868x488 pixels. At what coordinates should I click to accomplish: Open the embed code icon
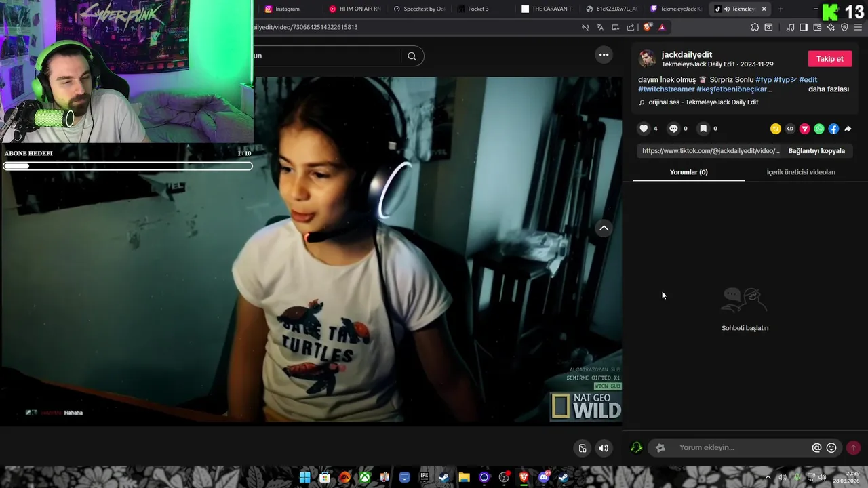click(x=790, y=129)
